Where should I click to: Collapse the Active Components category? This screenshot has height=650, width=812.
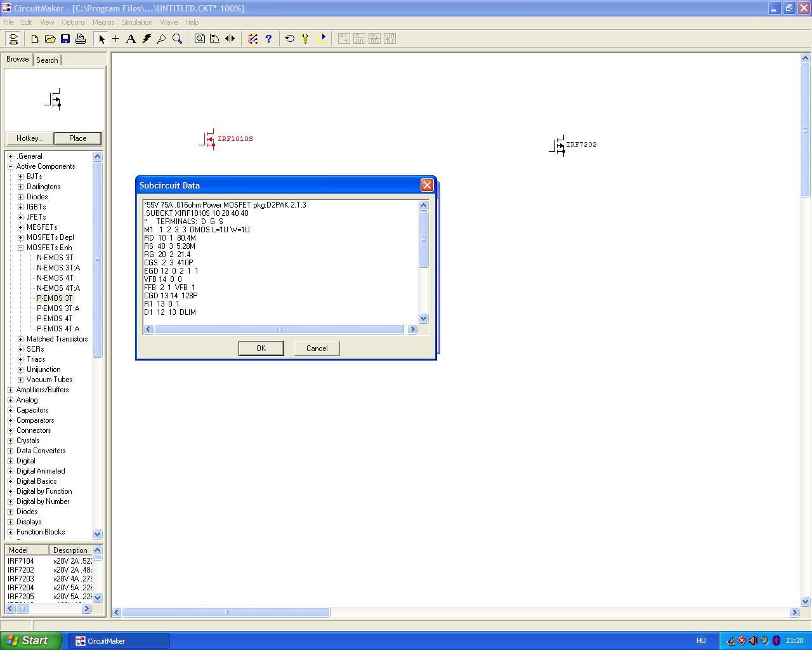pyautogui.click(x=11, y=166)
